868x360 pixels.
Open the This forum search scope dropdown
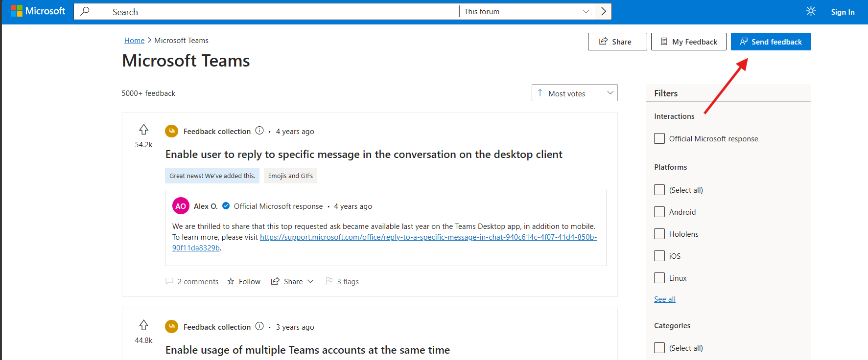[527, 11]
